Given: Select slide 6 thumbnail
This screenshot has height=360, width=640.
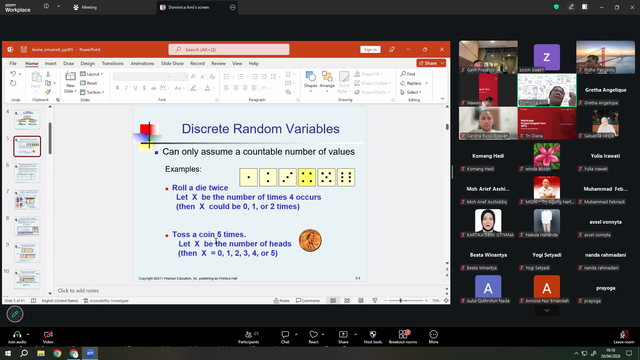Looking at the screenshot, I should [27, 173].
